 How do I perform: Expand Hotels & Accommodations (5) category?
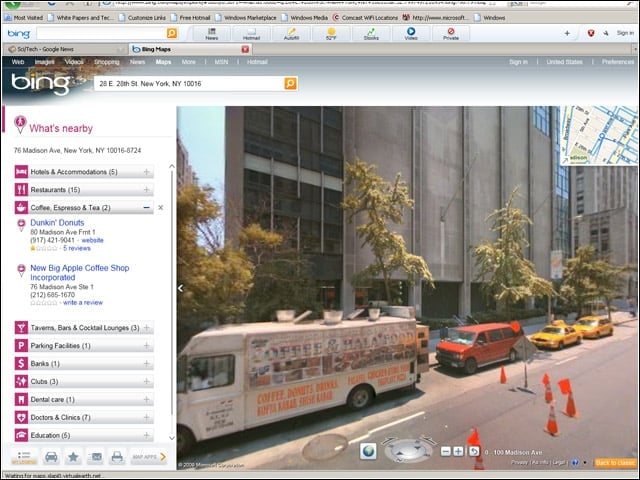pyautogui.click(x=146, y=172)
